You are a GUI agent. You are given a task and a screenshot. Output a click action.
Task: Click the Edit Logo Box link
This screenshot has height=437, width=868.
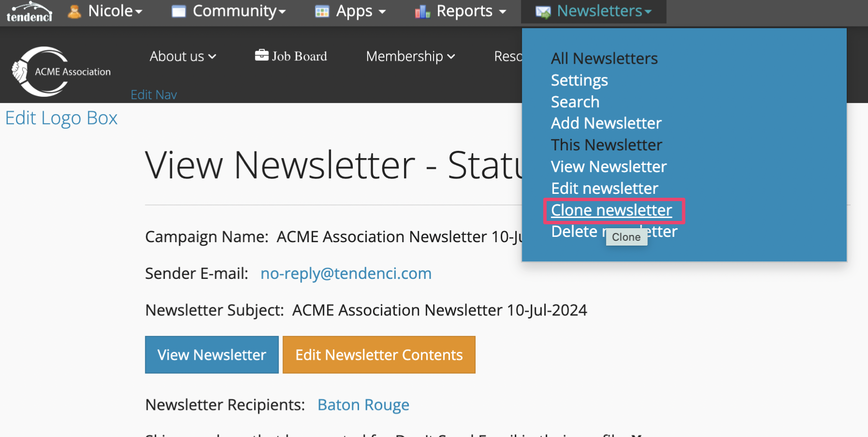point(61,118)
